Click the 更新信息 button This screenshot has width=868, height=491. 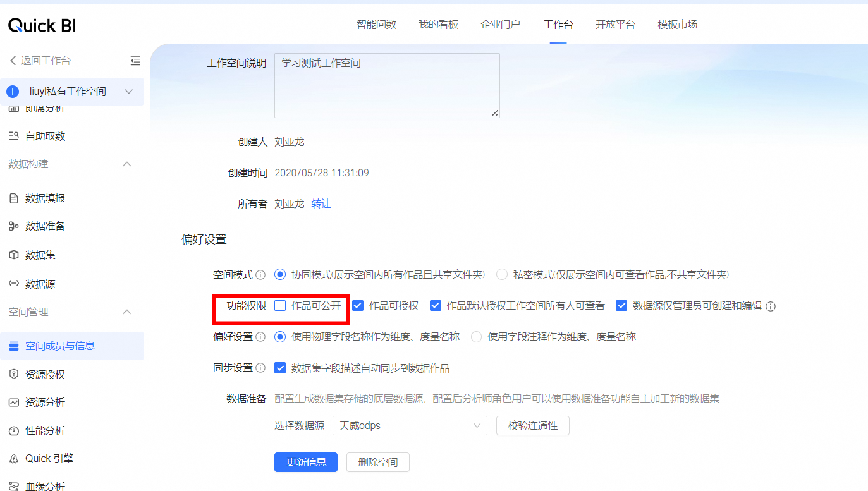[306, 462]
